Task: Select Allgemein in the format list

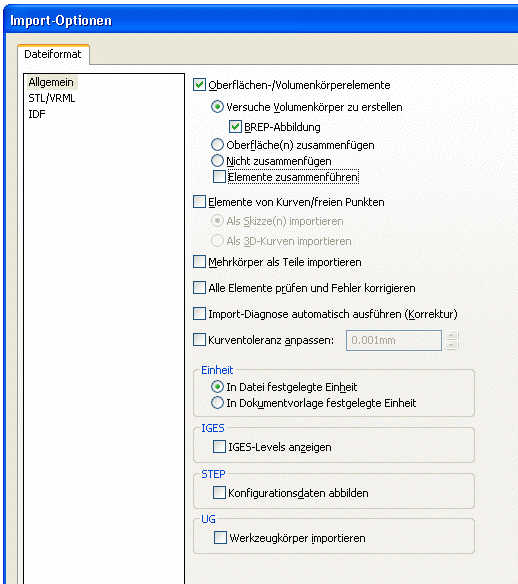Action: point(51,82)
